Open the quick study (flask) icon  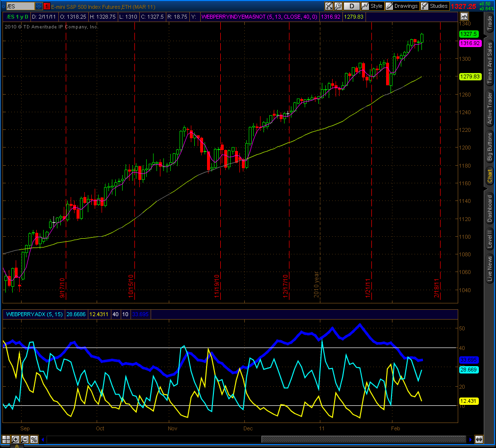point(329,6)
